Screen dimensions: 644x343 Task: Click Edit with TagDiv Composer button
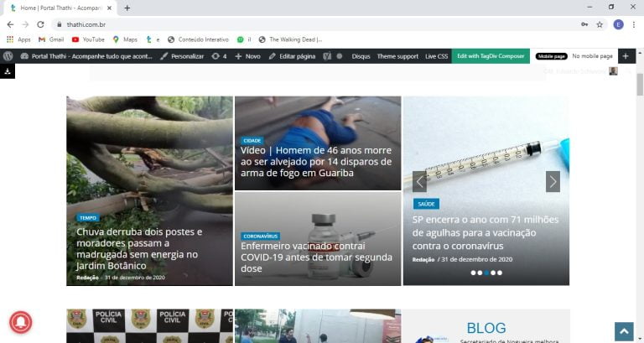[491, 56]
